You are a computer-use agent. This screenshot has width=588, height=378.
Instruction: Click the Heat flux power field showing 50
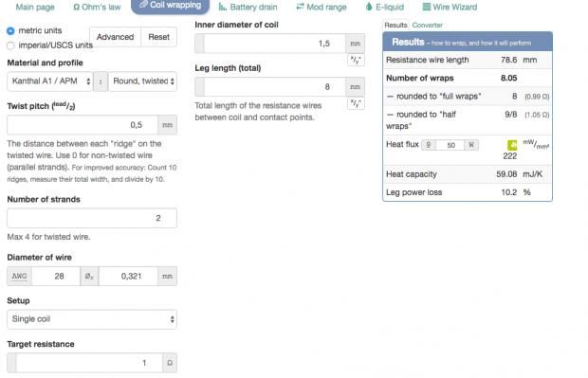point(450,145)
